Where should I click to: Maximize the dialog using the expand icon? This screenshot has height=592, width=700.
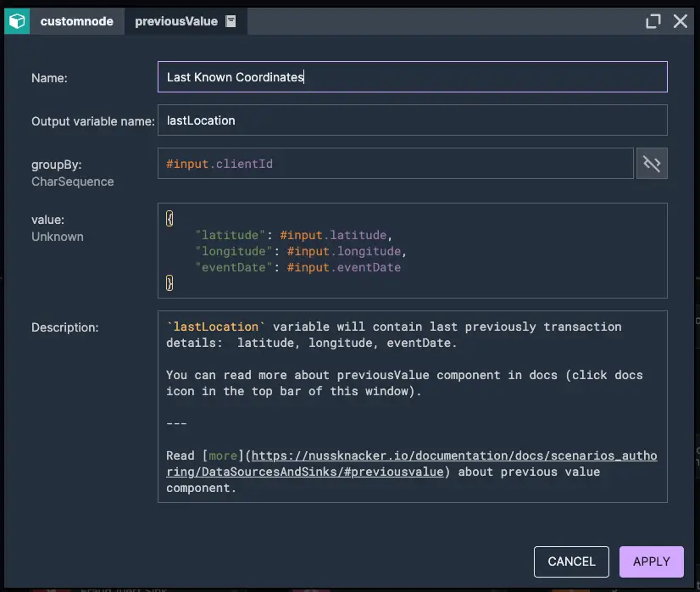653,21
